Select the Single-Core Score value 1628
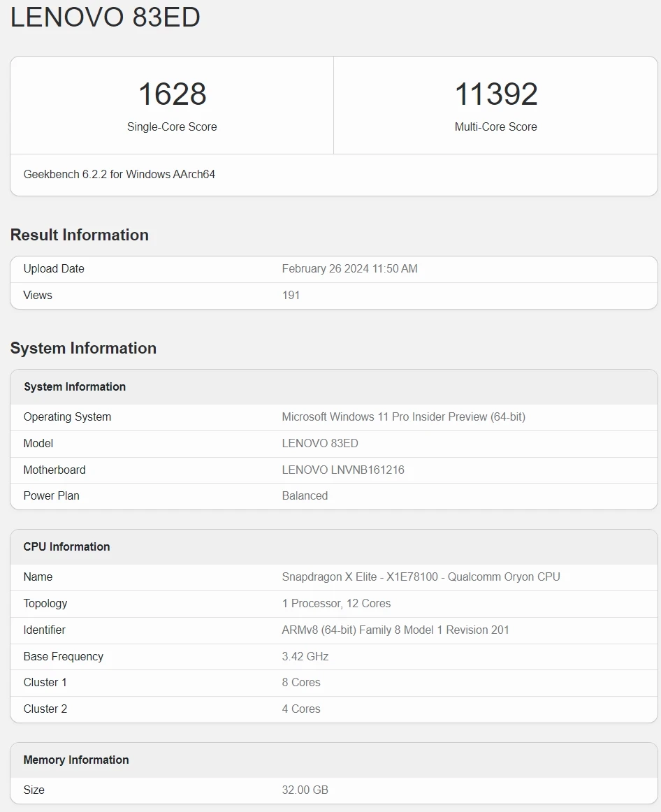This screenshot has height=812, width=661. (x=172, y=95)
